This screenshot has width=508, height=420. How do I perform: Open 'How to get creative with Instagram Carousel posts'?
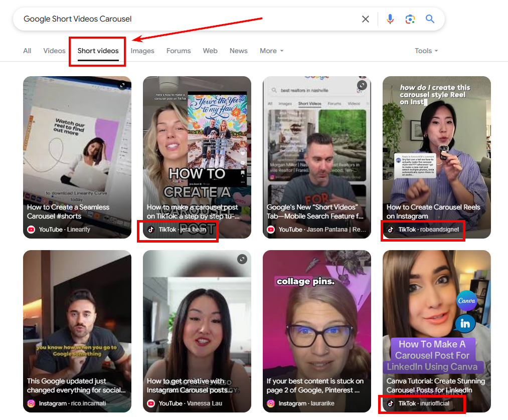pos(190,385)
